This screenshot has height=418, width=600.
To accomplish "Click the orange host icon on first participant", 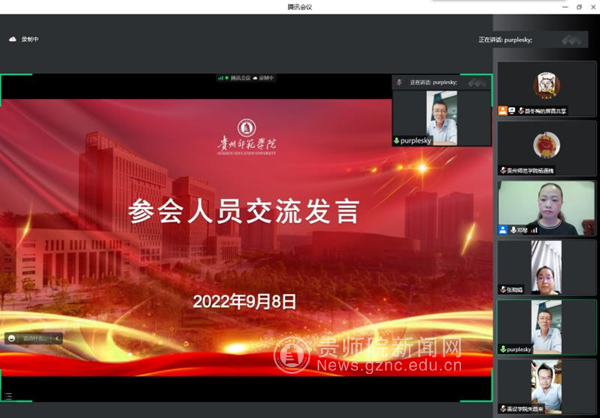I will click(x=503, y=110).
